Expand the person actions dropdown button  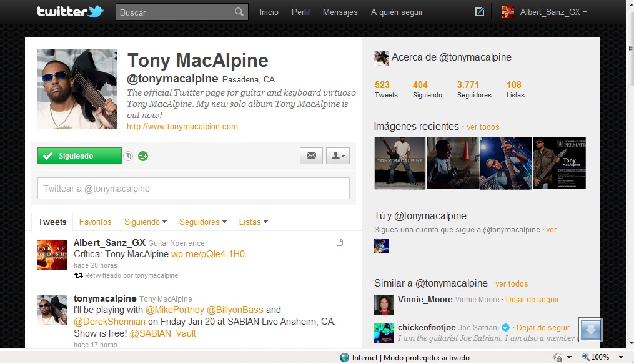click(338, 156)
